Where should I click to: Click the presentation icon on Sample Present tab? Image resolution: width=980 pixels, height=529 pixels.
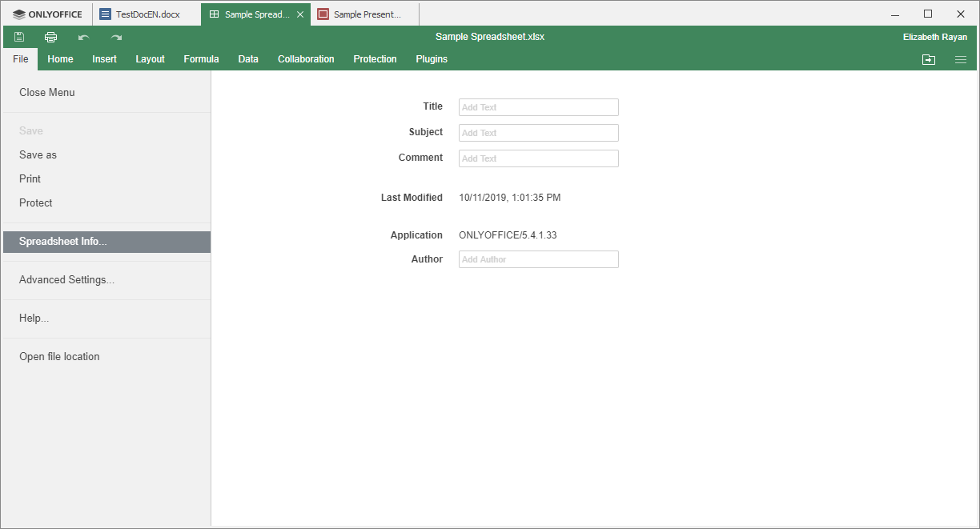[x=323, y=14]
